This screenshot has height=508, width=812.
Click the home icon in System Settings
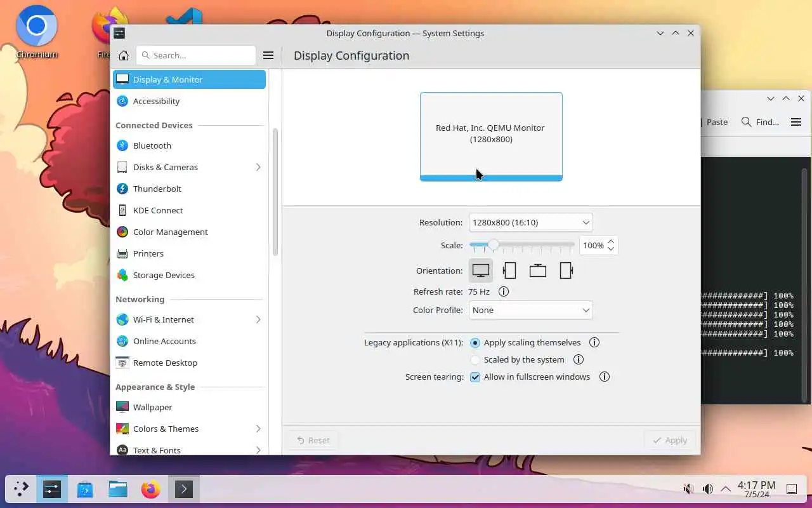(x=124, y=55)
